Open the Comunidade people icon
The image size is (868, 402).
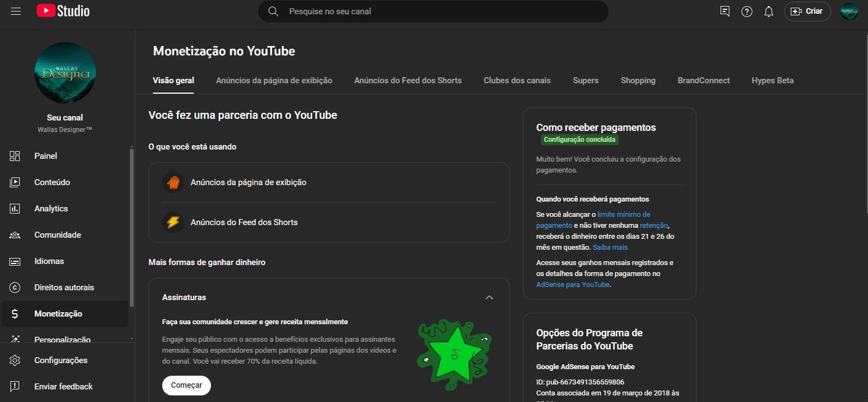click(15, 235)
